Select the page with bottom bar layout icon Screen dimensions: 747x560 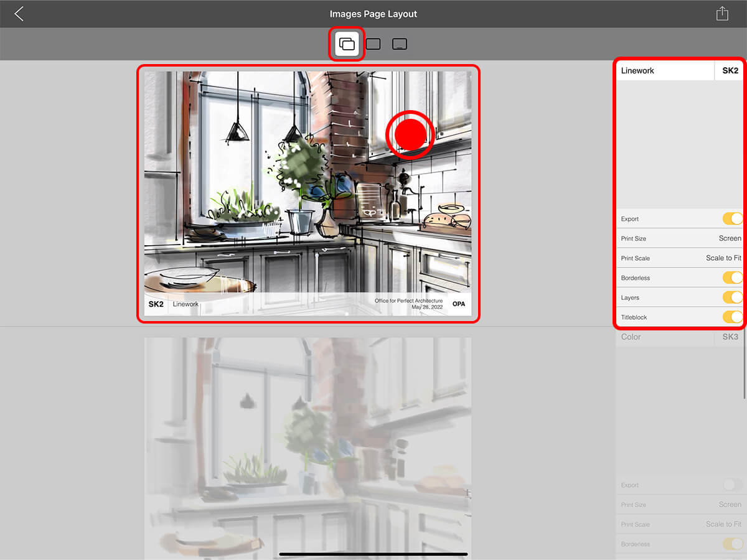click(400, 44)
